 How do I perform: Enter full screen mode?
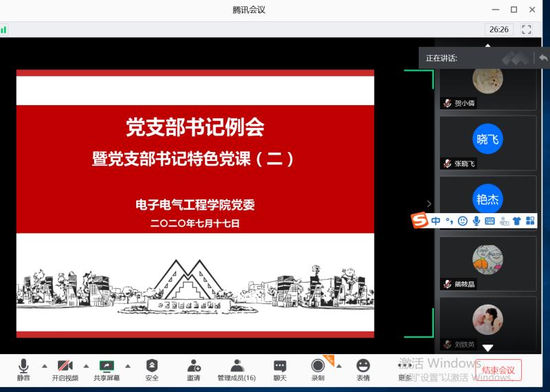pos(527,30)
